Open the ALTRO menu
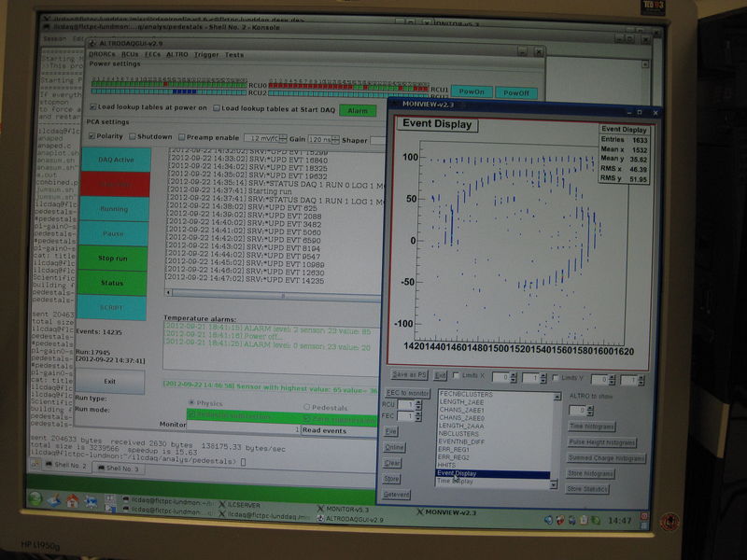Viewport: 747px width, 560px height. click(177, 55)
